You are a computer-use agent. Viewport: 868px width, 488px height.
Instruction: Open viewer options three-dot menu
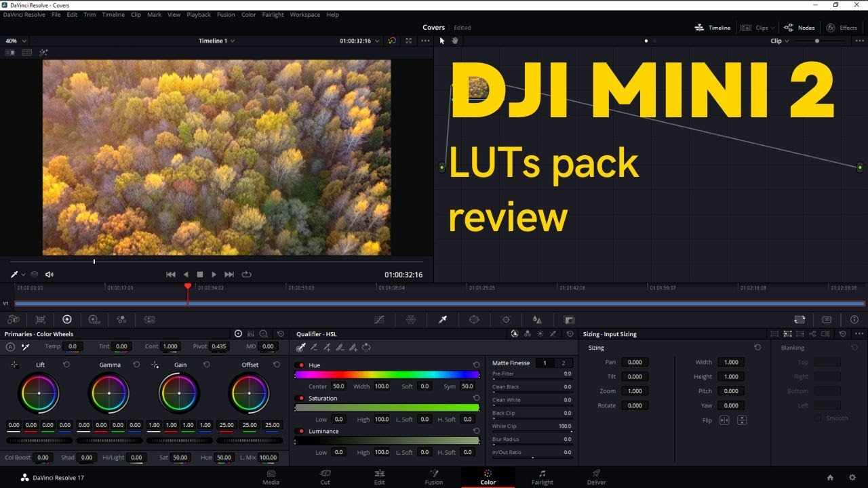point(425,41)
